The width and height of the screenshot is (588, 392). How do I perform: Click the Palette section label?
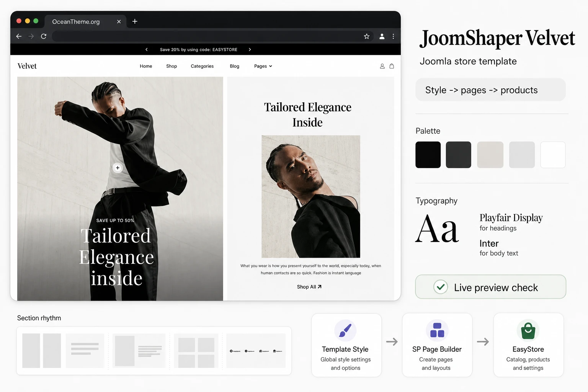tap(428, 131)
